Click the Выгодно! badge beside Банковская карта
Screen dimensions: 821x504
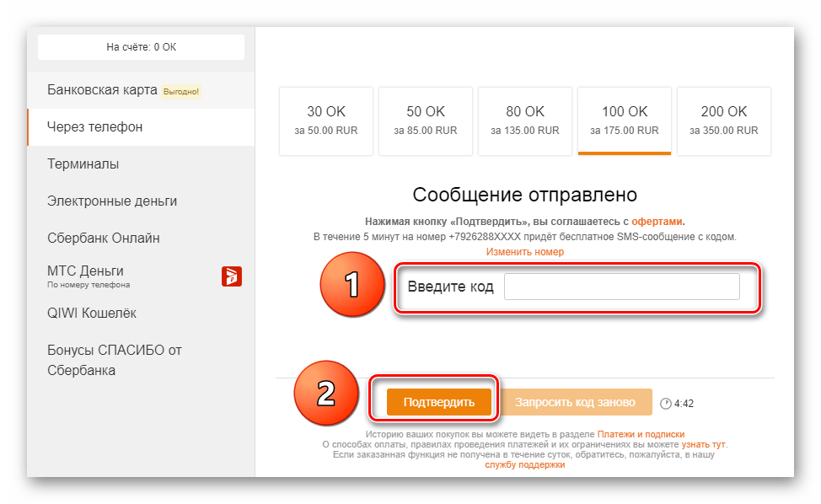pyautogui.click(x=181, y=92)
